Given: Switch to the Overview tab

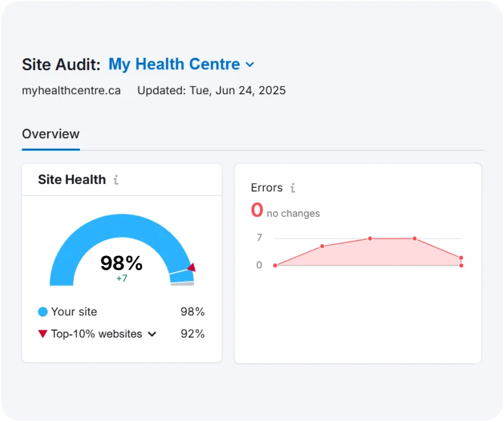Looking at the screenshot, I should click(x=51, y=134).
